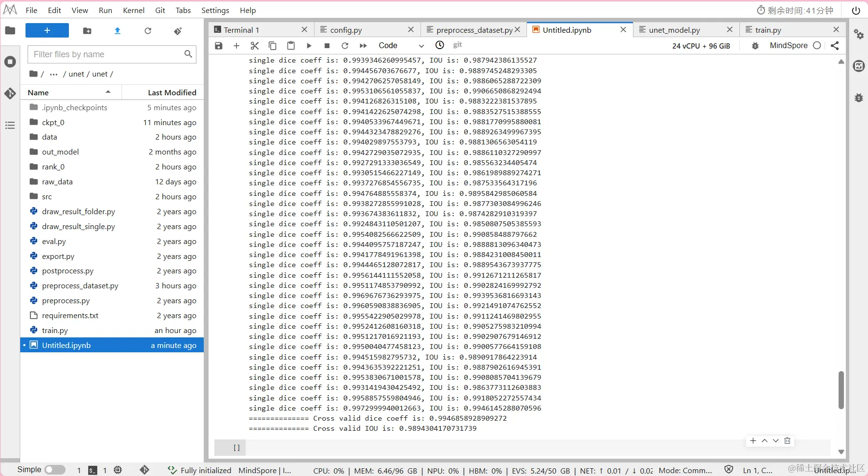This screenshot has width=868, height=476.
Task: Sort files by Name column
Action: (70, 92)
